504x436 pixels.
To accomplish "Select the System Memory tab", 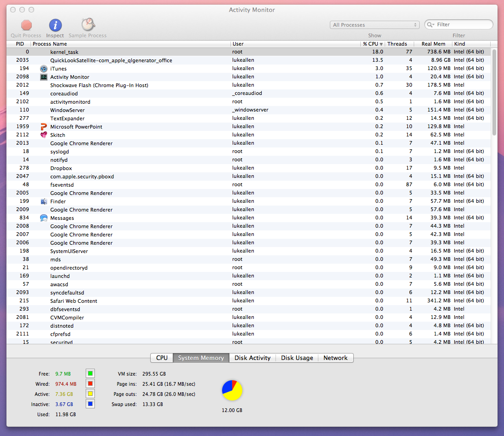I will click(201, 358).
